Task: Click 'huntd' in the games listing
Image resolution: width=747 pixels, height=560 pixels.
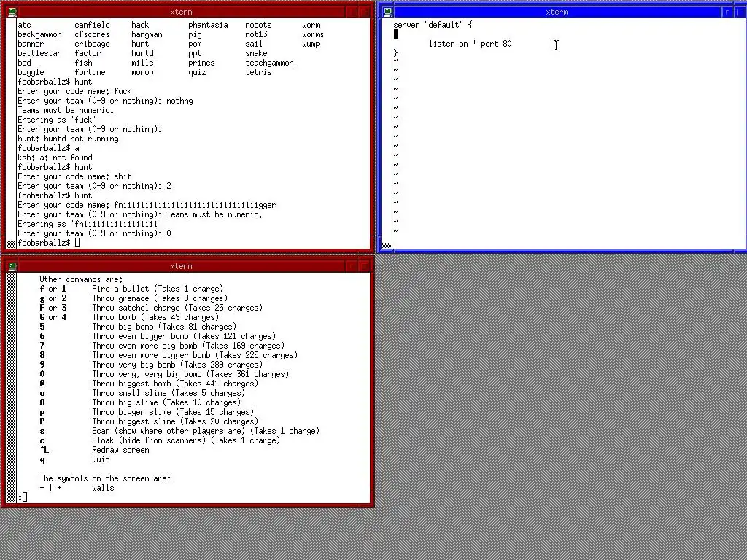Action: click(x=142, y=53)
